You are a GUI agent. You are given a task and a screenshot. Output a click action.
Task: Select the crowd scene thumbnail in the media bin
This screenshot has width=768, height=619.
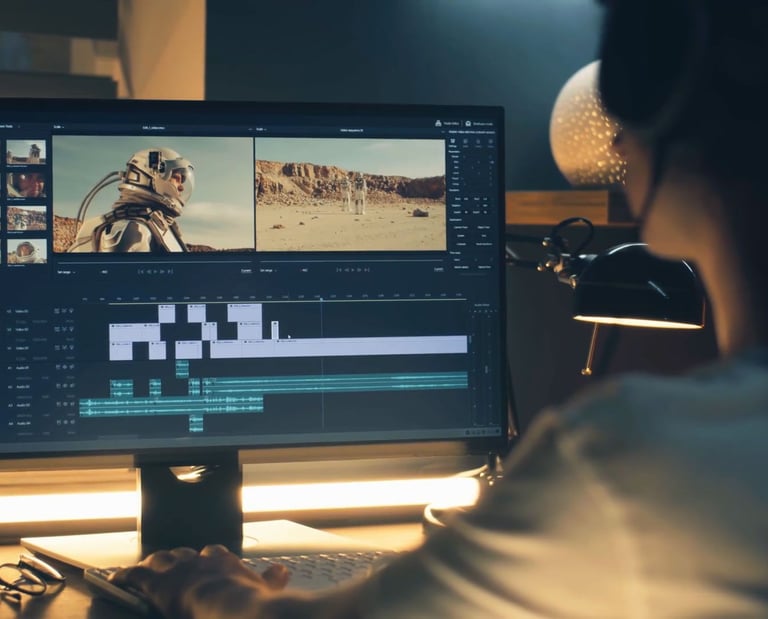click(26, 218)
